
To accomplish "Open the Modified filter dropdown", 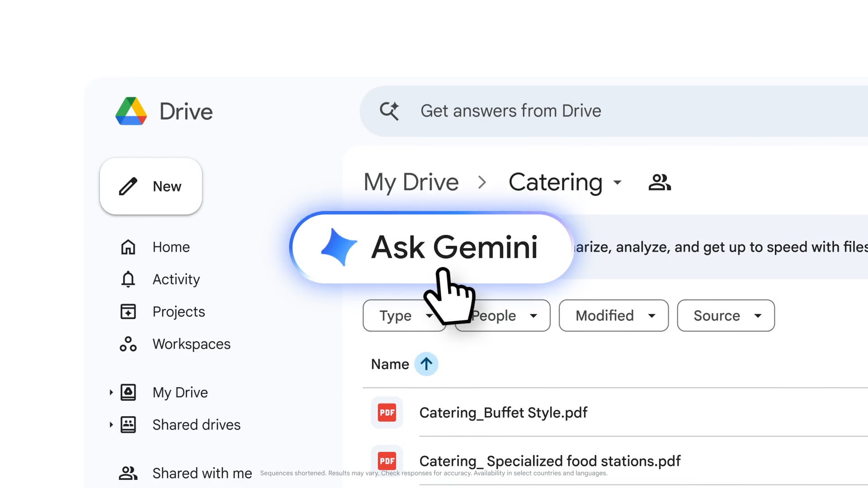I will [613, 315].
